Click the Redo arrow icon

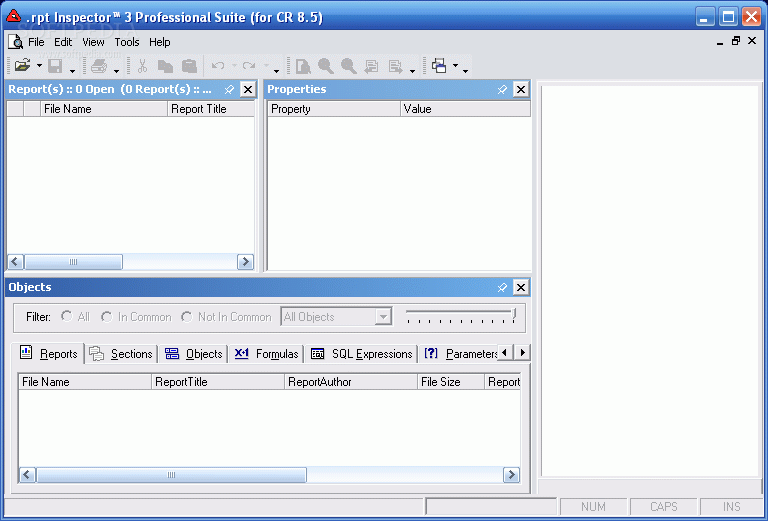pos(249,66)
